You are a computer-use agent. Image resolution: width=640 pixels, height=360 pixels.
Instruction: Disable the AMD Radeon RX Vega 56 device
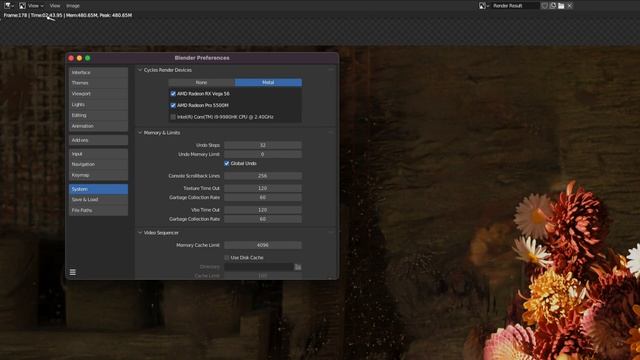tap(173, 94)
